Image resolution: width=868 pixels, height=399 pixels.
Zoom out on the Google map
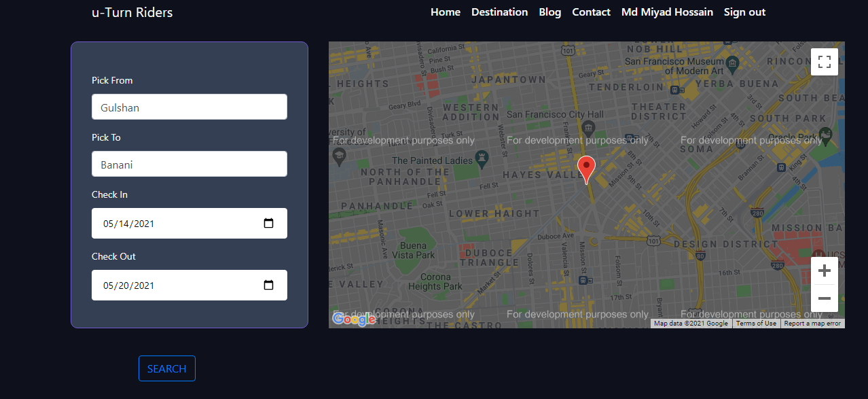point(824,298)
